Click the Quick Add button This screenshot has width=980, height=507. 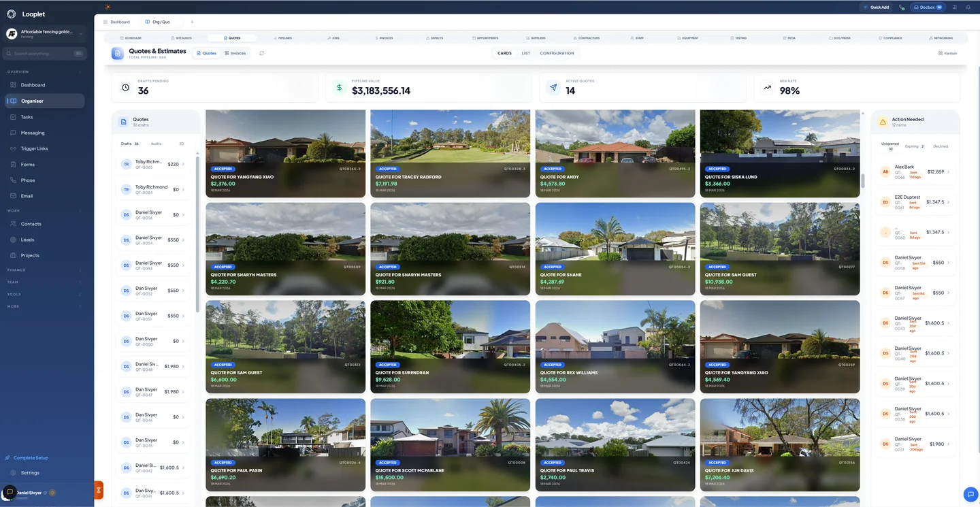(877, 7)
